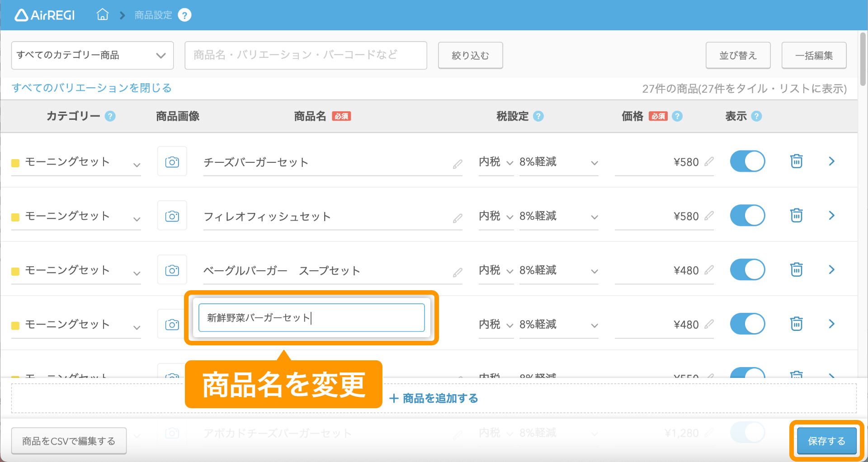Click the 新鮮野菜バーガーセット name input field
The width and height of the screenshot is (868, 462).
click(311, 318)
